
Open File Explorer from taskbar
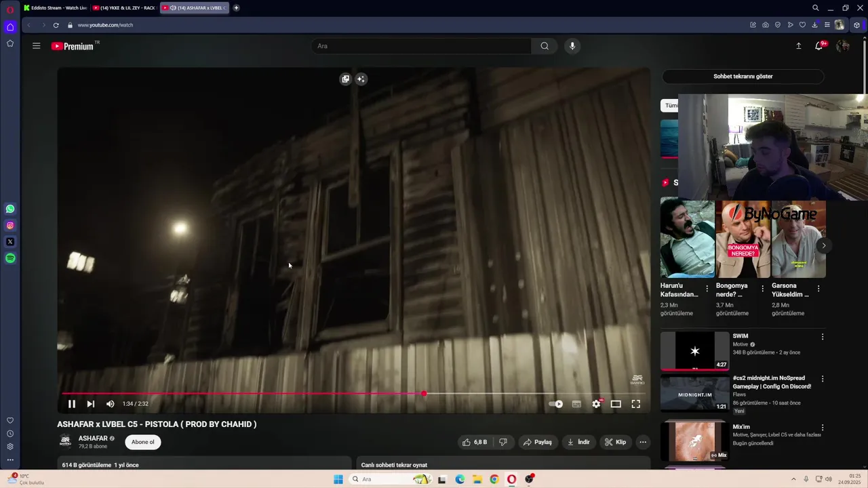[x=477, y=479]
